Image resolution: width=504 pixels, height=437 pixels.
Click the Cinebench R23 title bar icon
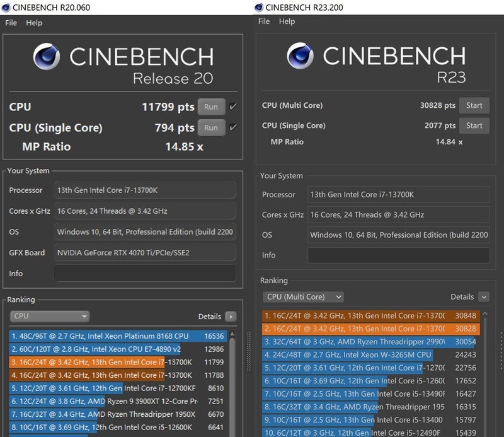[259, 7]
